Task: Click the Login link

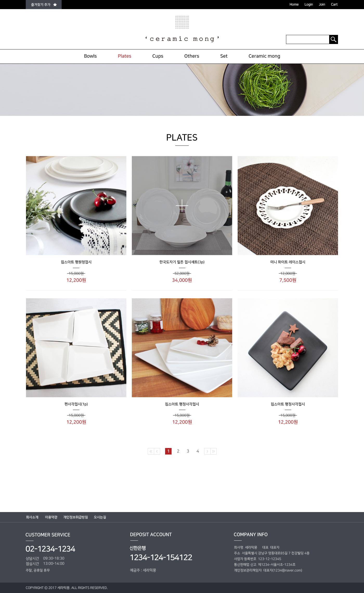Action: [x=309, y=4]
